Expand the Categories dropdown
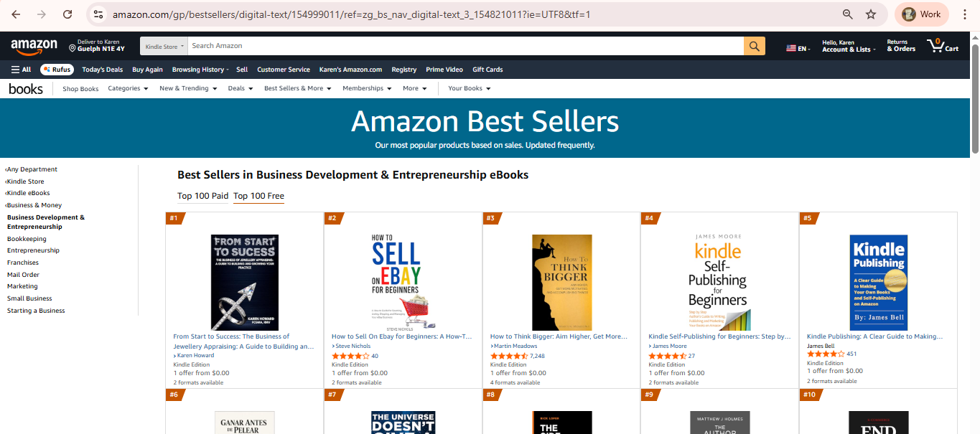Image resolution: width=980 pixels, height=434 pixels. click(128, 88)
